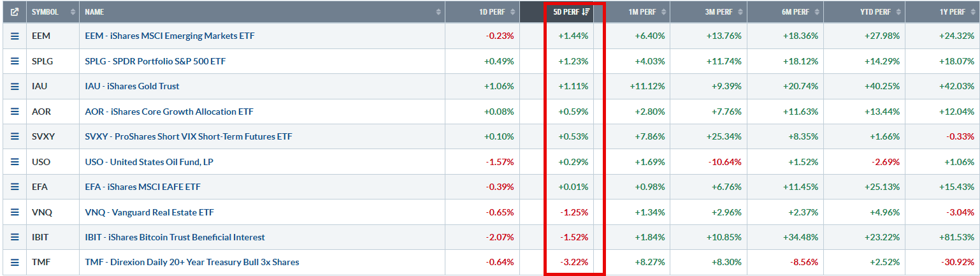Open the hamburger menu for SVXY row
Screen dimensions: 980x276
pyautogui.click(x=15, y=136)
